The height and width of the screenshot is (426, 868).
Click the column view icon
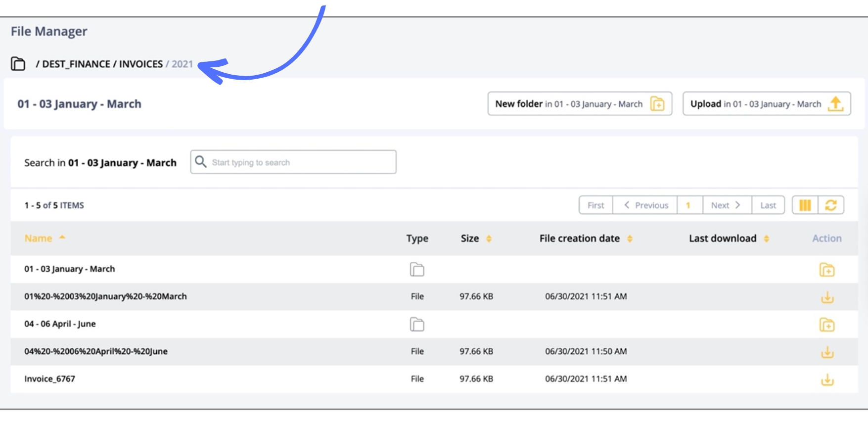805,205
